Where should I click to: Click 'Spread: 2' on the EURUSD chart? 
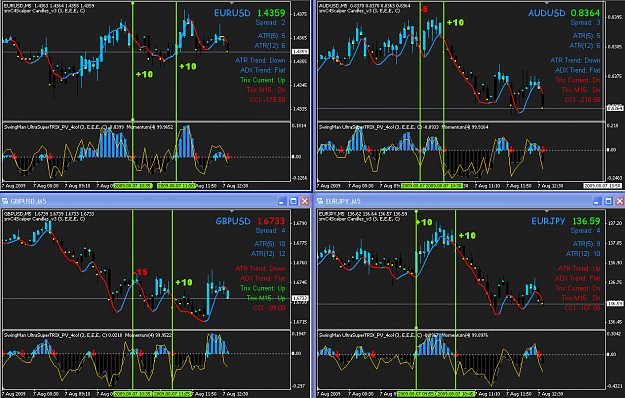click(271, 23)
